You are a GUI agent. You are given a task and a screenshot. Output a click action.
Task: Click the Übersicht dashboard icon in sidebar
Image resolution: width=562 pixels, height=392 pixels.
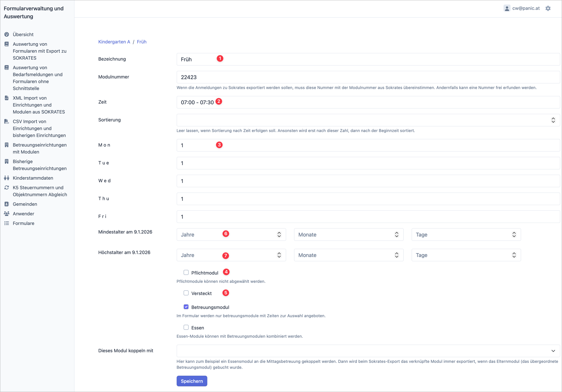tap(7, 34)
